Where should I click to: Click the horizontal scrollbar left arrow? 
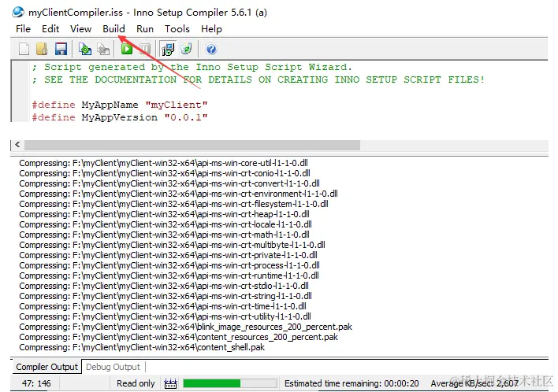(x=17, y=145)
